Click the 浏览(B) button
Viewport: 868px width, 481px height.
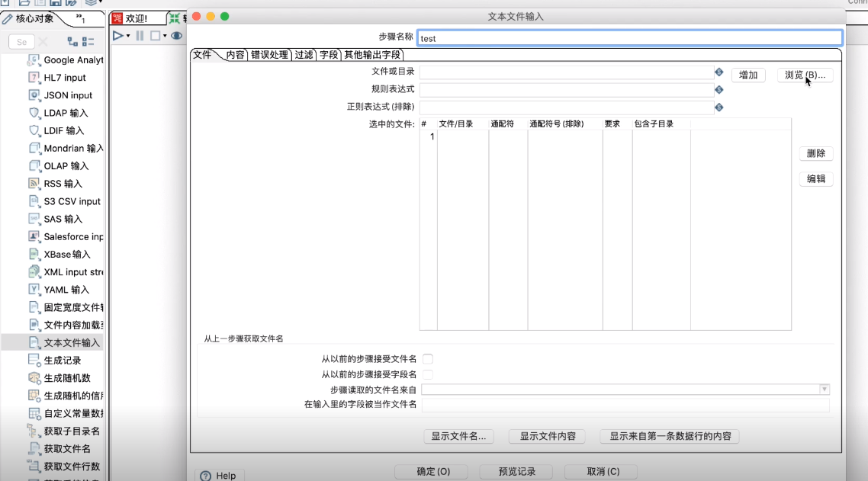pos(805,74)
